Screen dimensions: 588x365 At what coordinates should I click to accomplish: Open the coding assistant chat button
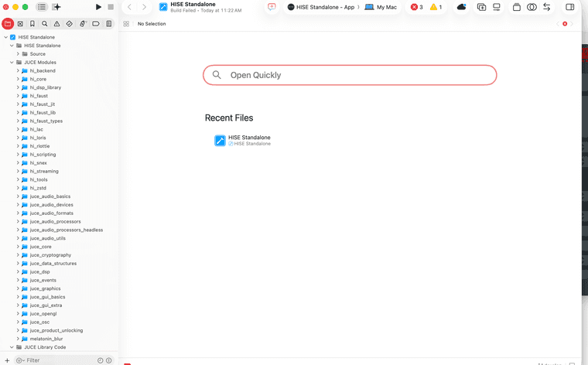(x=272, y=7)
